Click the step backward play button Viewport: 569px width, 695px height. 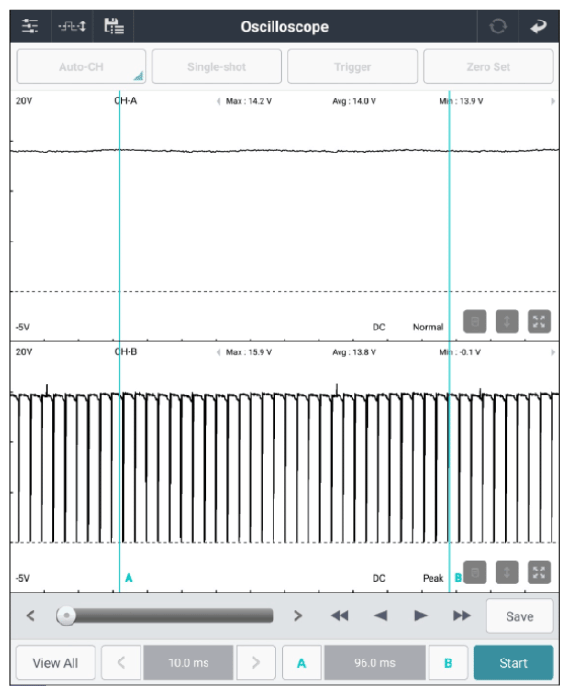380,616
